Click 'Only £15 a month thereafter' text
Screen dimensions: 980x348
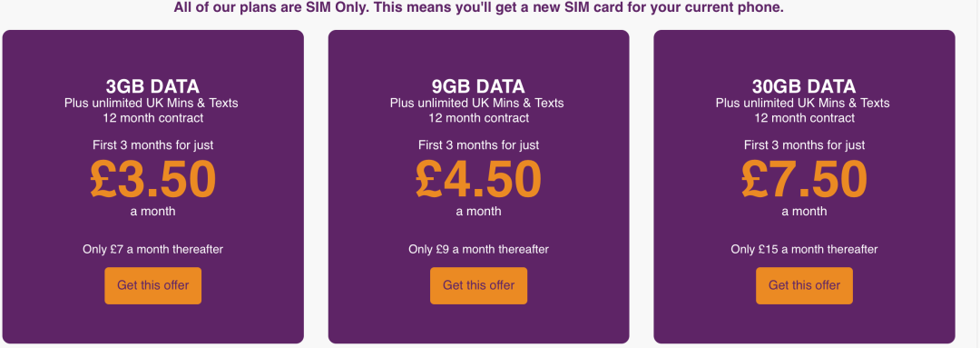804,250
